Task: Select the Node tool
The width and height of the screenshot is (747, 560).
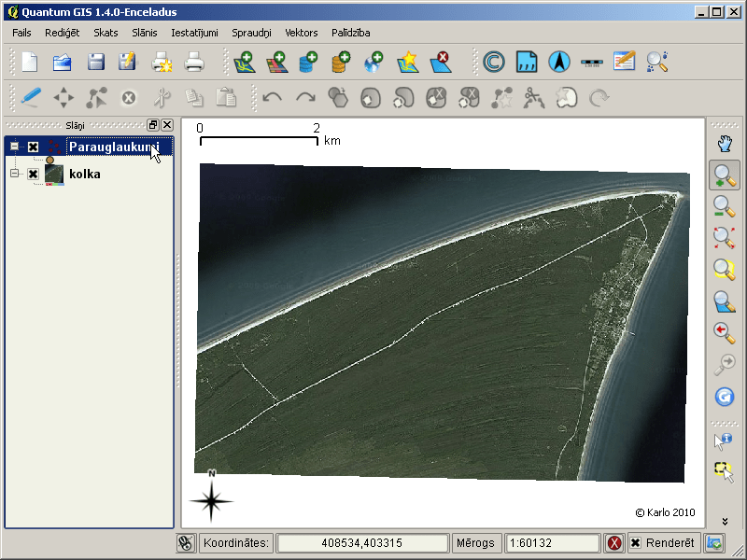Action: point(96,98)
